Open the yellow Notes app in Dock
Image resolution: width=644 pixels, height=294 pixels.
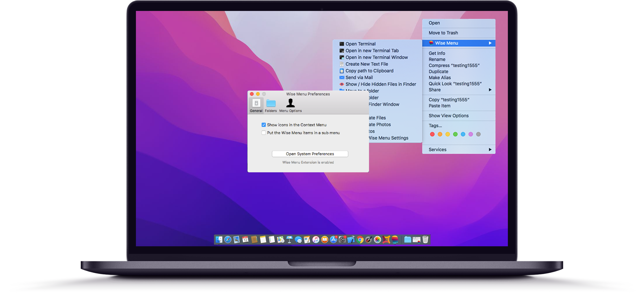263,240
